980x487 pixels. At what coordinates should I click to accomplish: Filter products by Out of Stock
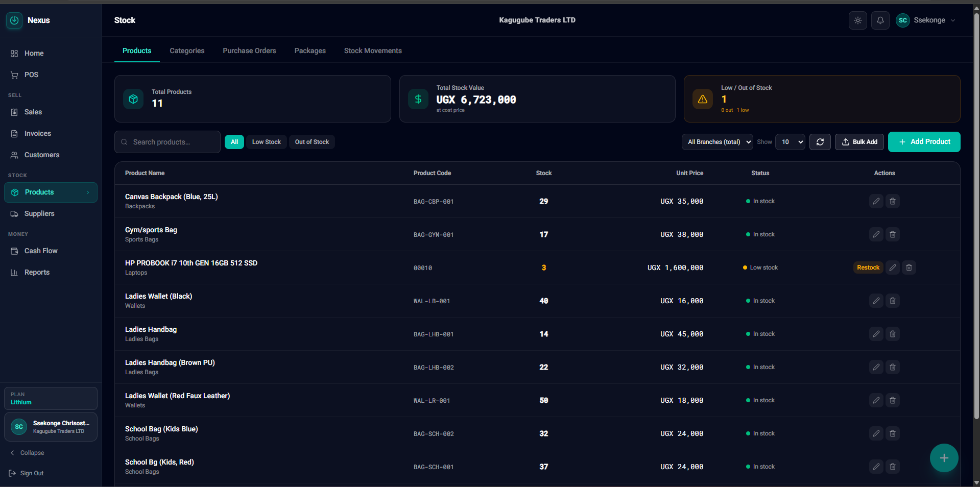pos(312,142)
